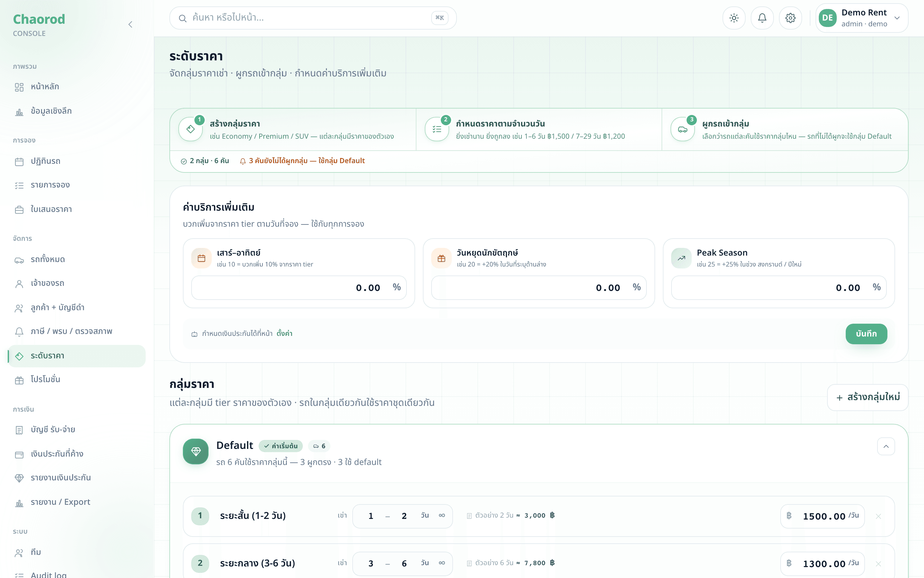Open ใบเสนอราคา sidebar item
Image resolution: width=924 pixels, height=578 pixels.
(76, 209)
